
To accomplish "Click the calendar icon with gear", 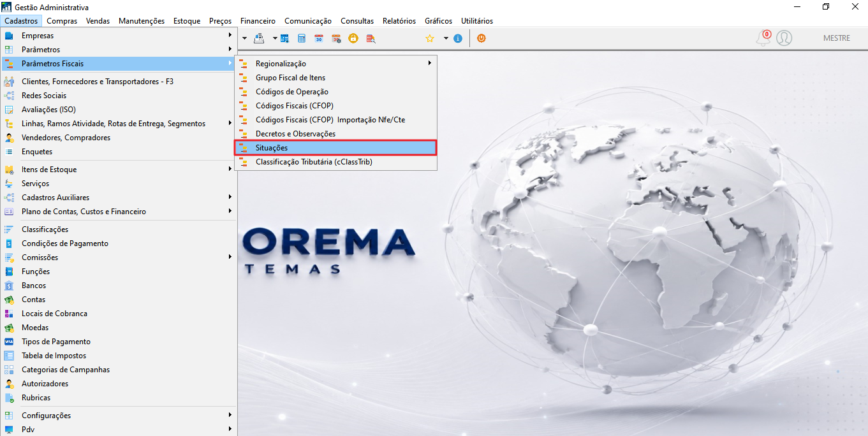I will tap(336, 38).
